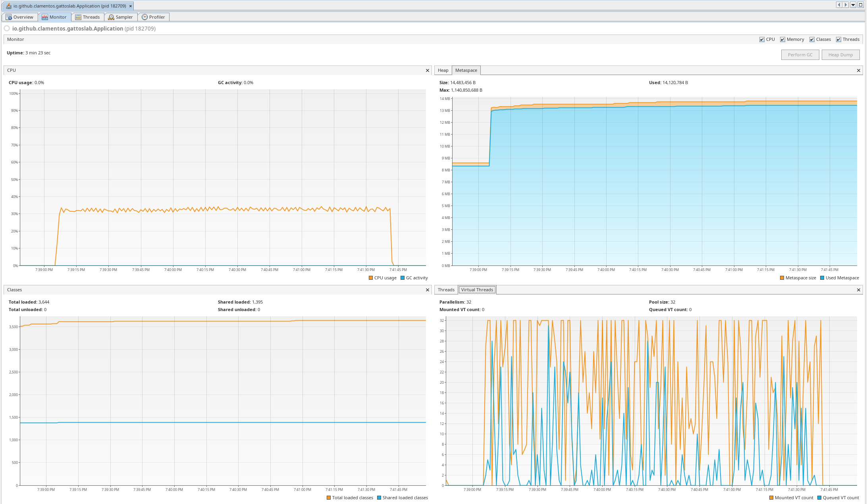
Task: Click the Profiler tab clock icon
Action: [x=144, y=17]
